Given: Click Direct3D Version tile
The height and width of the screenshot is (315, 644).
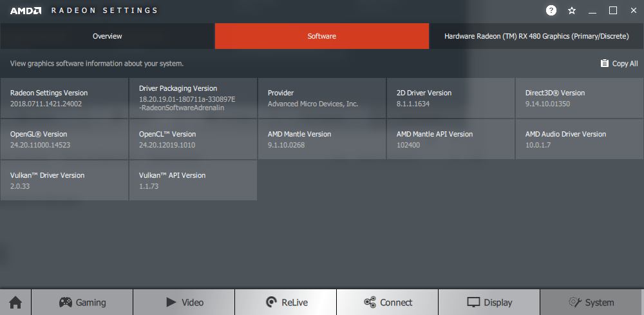Looking at the screenshot, I should (x=580, y=98).
